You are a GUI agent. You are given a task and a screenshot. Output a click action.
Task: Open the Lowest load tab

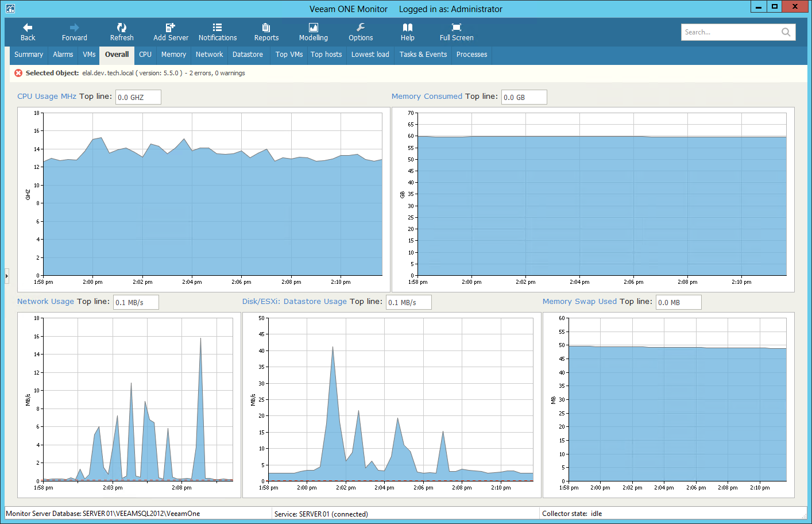pos(370,55)
